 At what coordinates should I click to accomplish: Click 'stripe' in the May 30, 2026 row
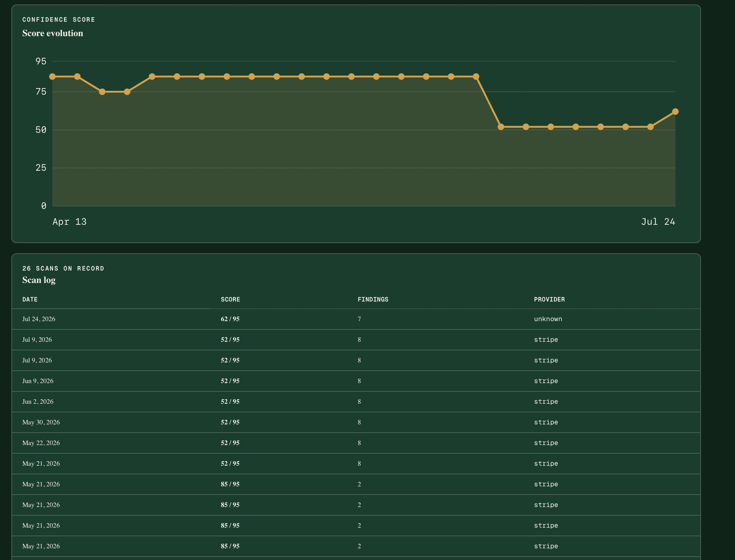(x=546, y=422)
